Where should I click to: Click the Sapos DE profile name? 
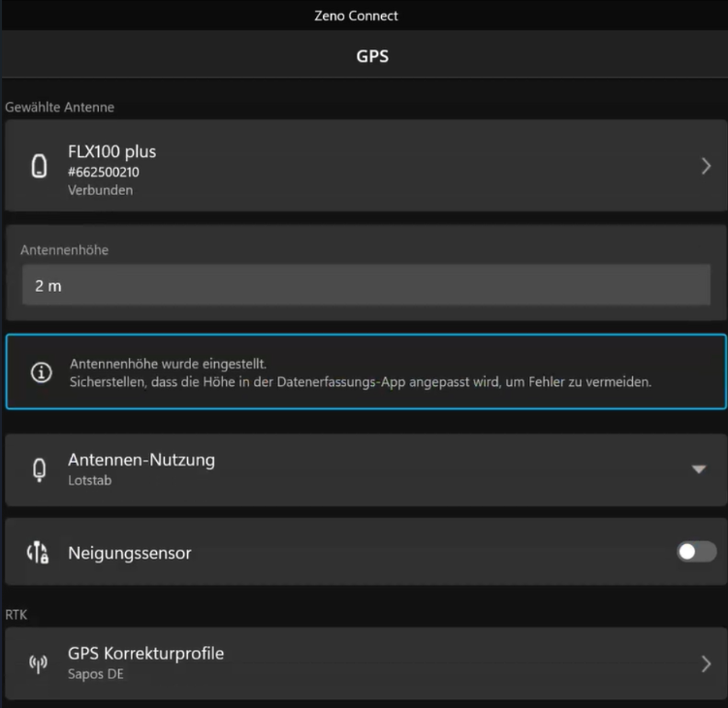[x=94, y=673]
